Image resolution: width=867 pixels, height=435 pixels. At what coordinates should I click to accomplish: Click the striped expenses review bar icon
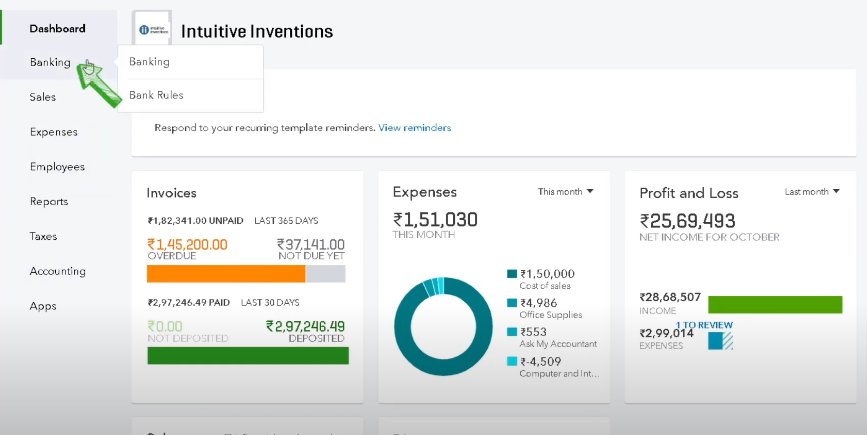(721, 341)
